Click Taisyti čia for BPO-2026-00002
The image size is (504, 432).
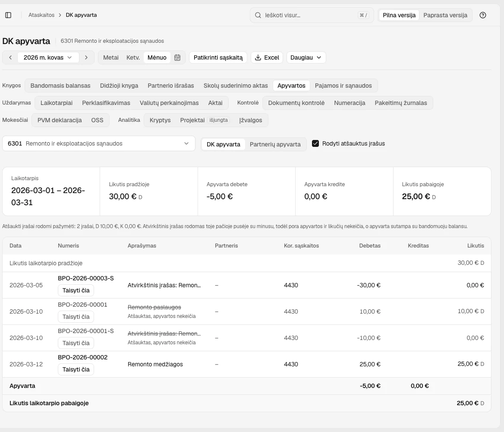(76, 369)
